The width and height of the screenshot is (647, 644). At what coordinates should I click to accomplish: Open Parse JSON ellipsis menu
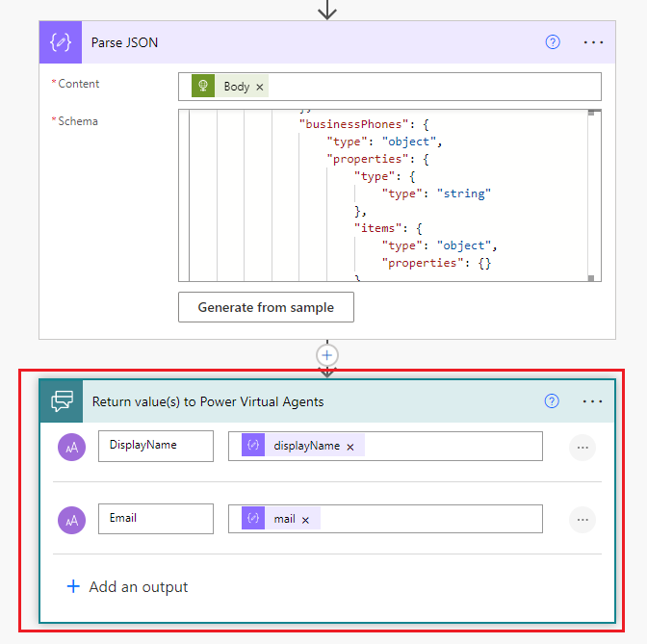[593, 42]
